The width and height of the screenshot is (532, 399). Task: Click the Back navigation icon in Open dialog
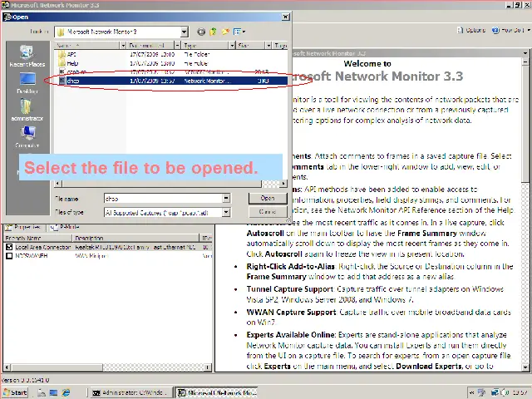[x=201, y=32]
